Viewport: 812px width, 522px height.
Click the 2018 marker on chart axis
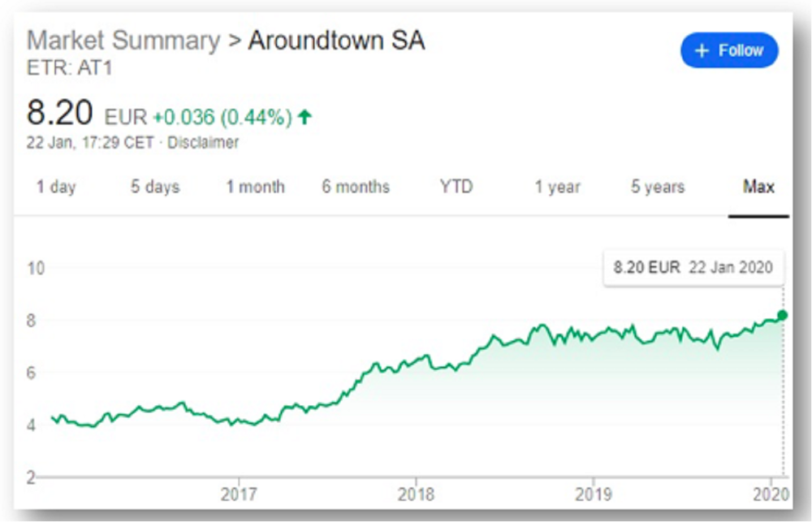416,494
